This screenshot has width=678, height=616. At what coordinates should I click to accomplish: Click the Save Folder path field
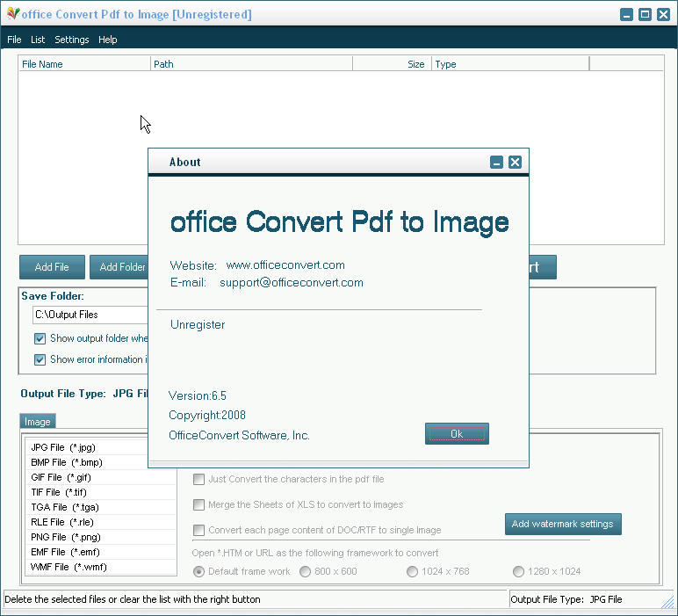coord(90,315)
